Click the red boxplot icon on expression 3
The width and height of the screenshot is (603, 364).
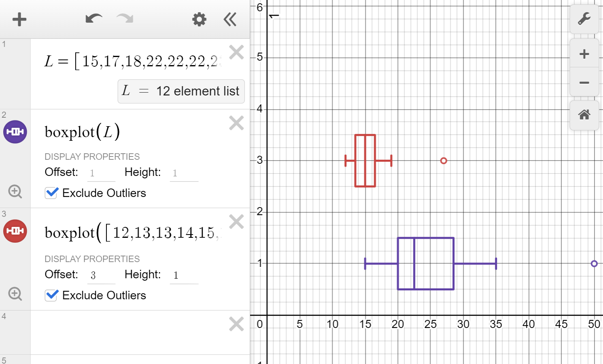point(15,231)
